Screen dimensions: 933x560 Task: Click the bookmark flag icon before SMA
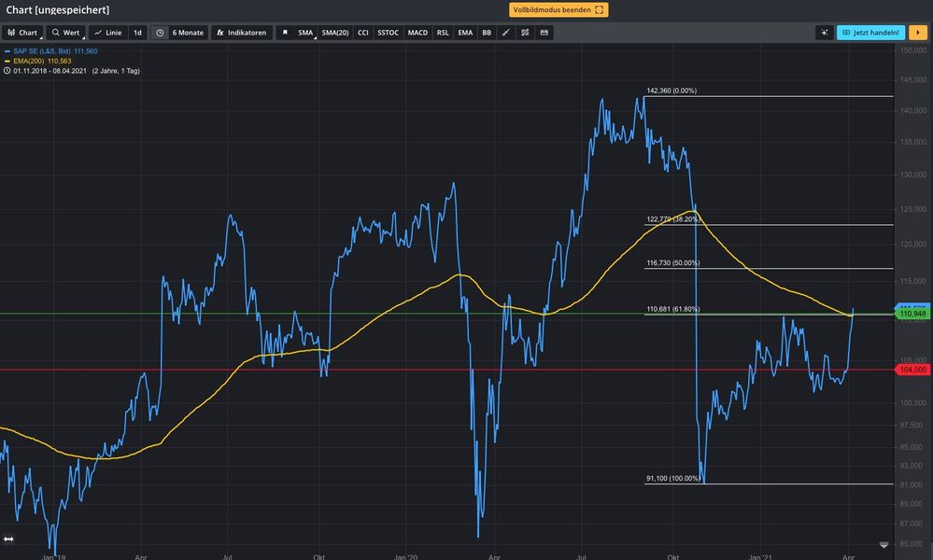(x=284, y=33)
